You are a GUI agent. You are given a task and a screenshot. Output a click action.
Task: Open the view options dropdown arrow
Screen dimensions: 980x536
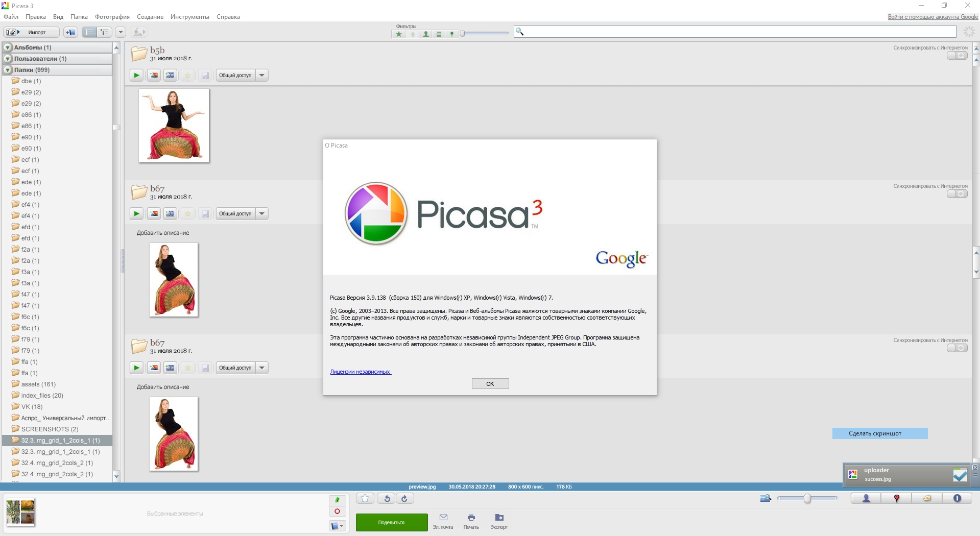tap(121, 32)
